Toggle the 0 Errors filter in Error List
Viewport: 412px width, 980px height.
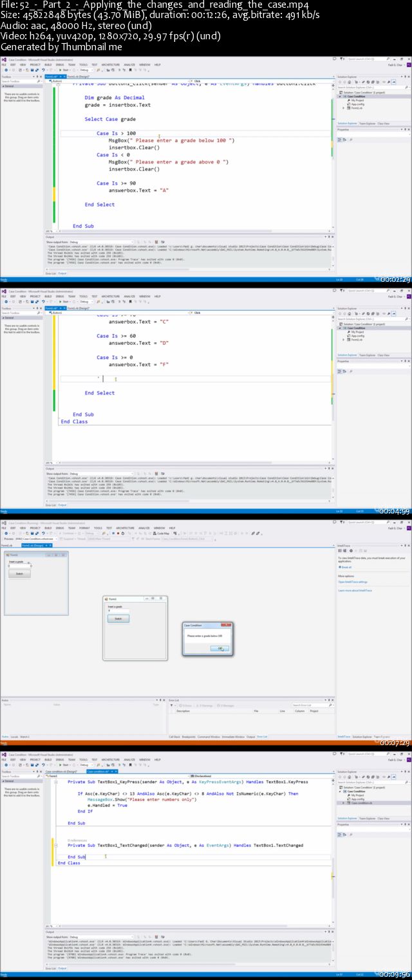(185, 705)
